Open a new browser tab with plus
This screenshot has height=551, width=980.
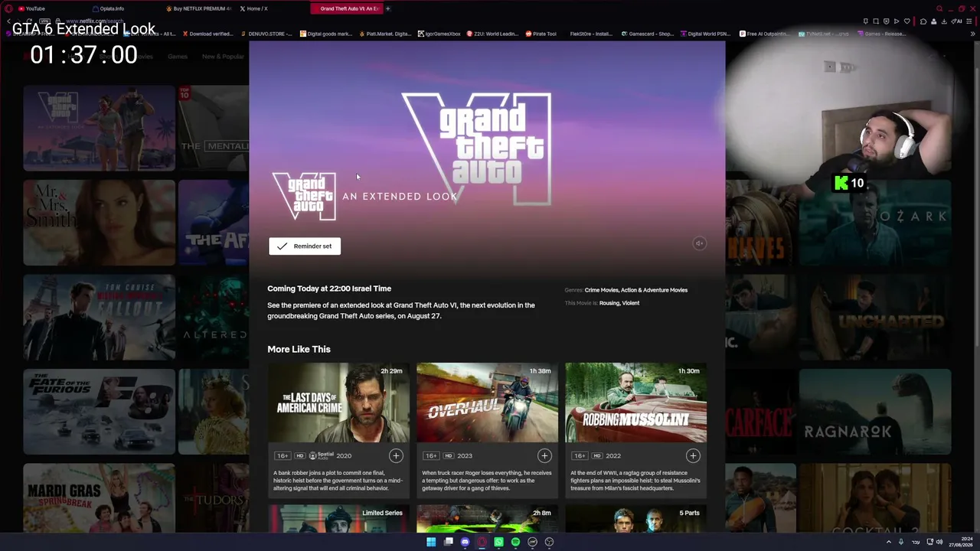coord(387,8)
